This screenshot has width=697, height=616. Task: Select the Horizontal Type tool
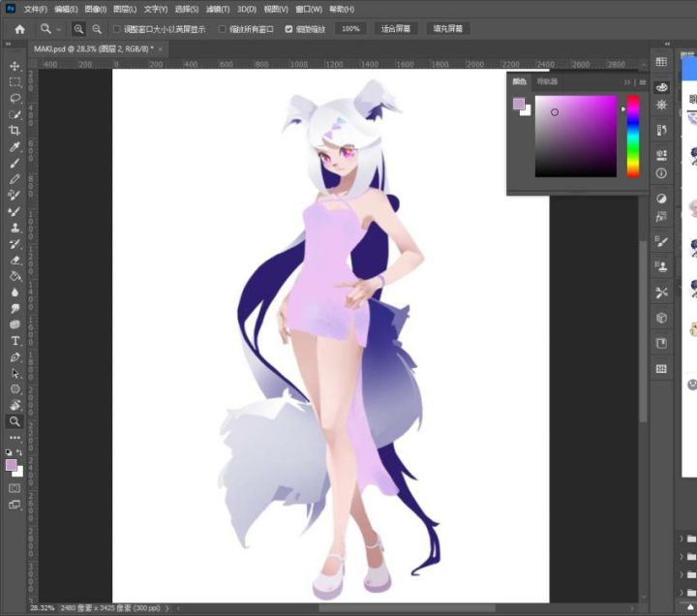[15, 341]
